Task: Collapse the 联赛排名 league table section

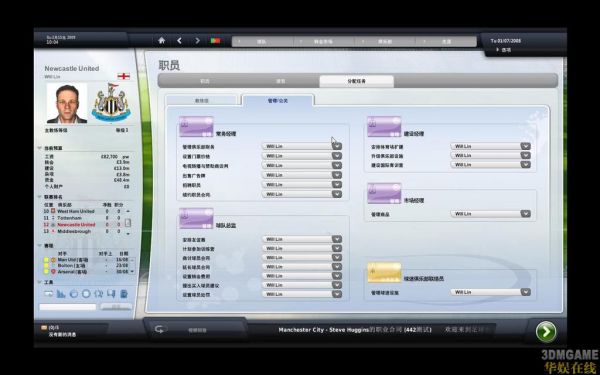Action: click(x=40, y=197)
